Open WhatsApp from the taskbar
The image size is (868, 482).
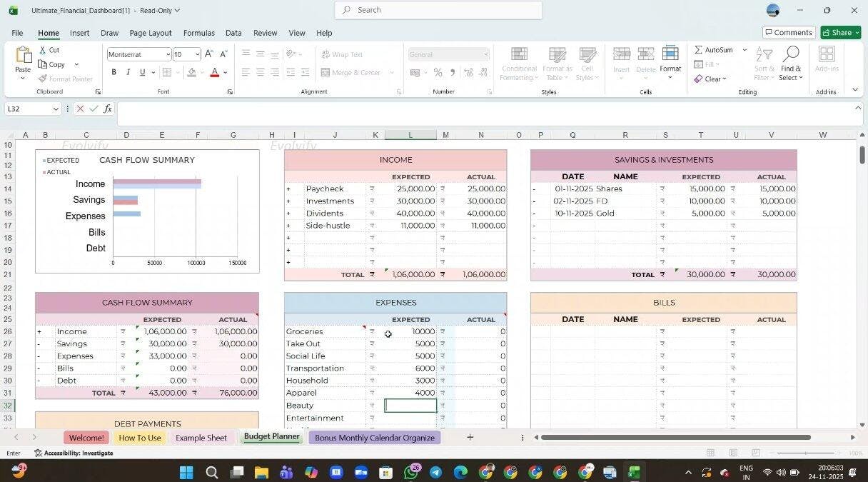coord(411,472)
